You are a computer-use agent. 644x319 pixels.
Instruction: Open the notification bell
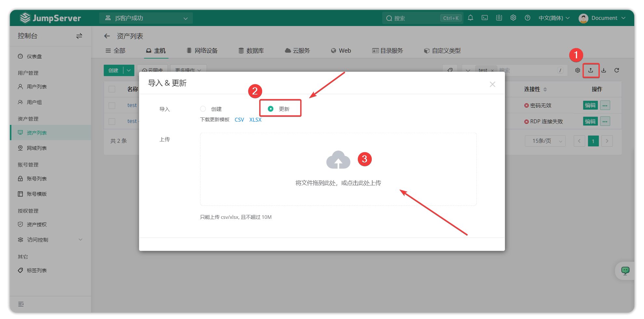(470, 18)
